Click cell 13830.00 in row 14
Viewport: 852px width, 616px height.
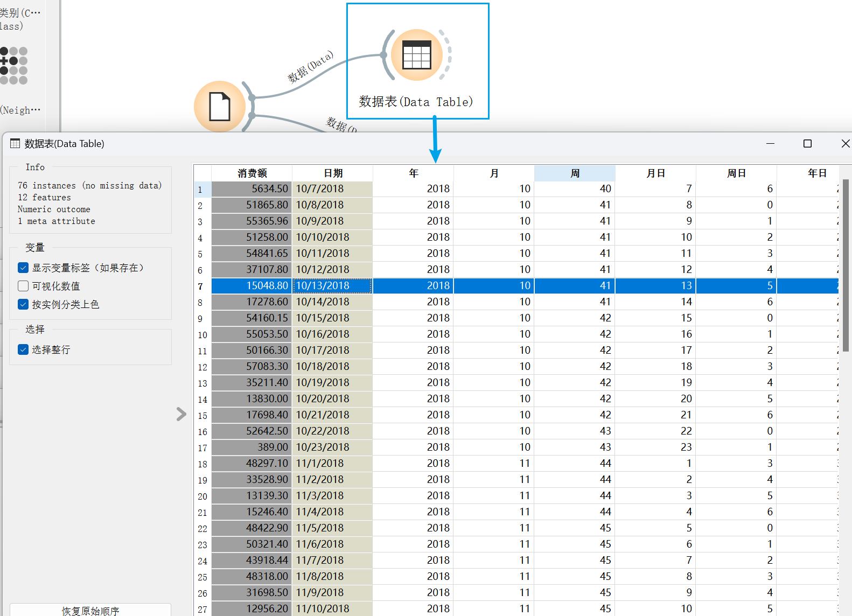click(252, 399)
